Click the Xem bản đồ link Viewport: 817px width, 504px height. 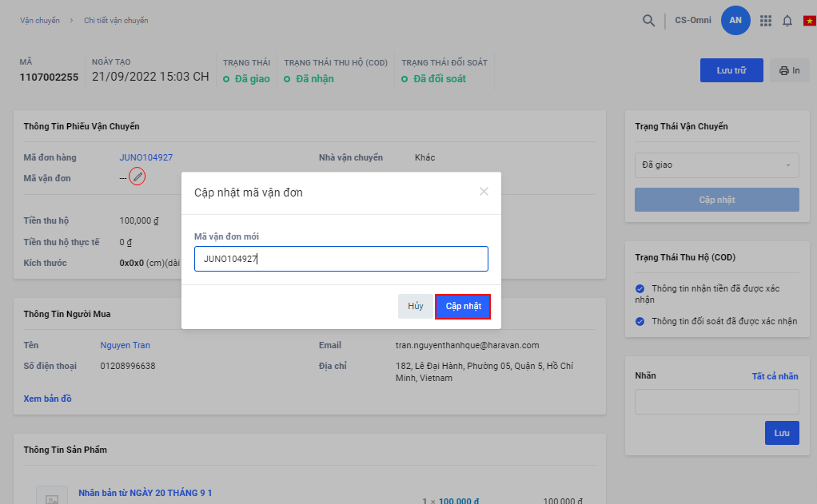point(47,399)
